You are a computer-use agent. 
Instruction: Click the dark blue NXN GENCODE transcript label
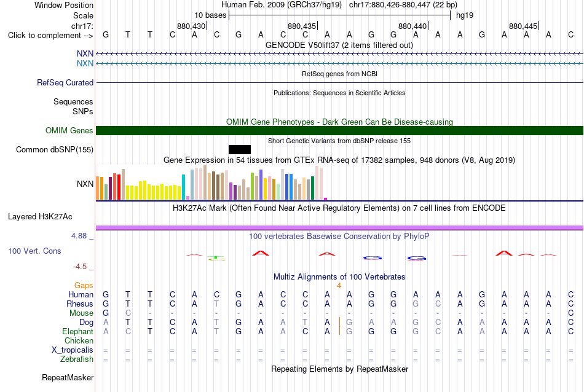[85, 54]
